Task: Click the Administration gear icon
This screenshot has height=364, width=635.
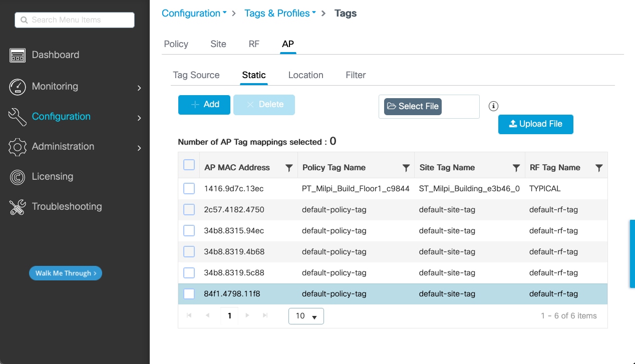Action: [18, 147]
